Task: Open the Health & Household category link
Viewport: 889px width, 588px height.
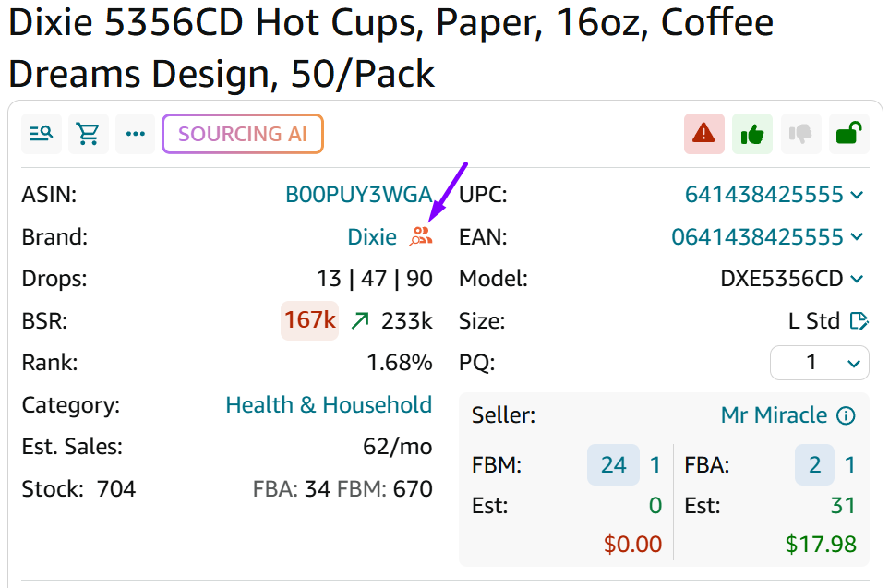Action: point(329,405)
